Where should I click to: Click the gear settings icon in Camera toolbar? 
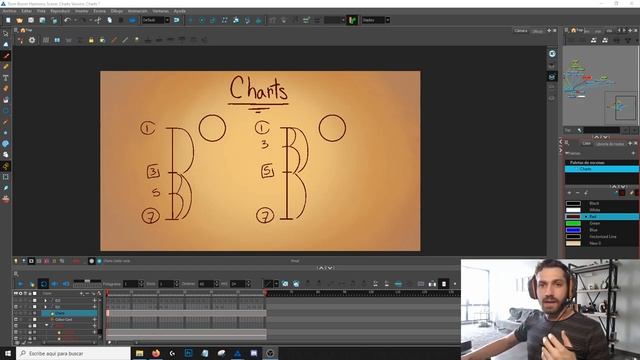tap(32, 40)
